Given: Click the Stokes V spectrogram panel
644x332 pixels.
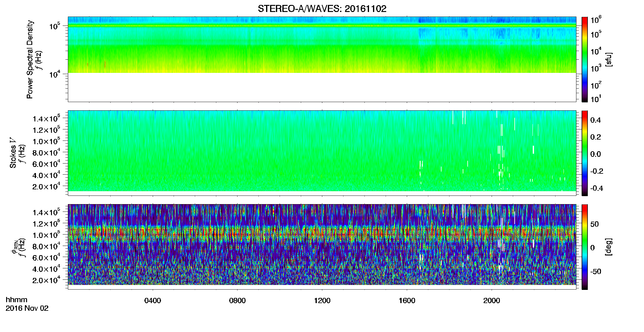Looking at the screenshot, I should click(x=322, y=153).
